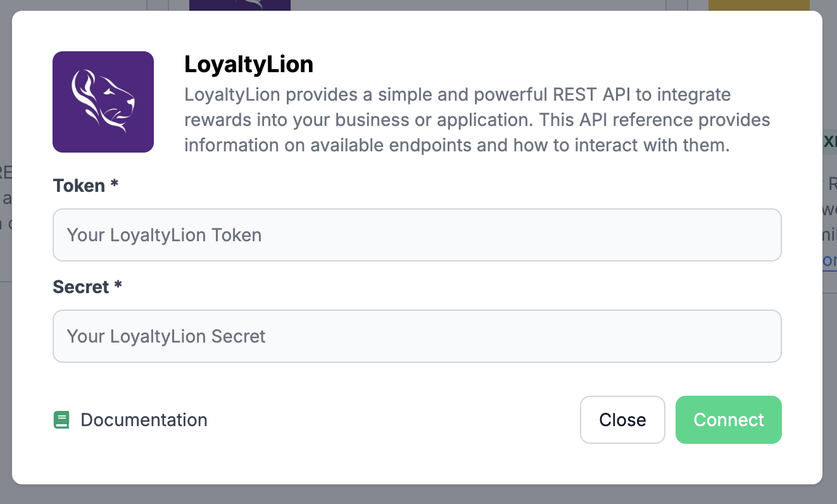Dismiss the dialog with the Close button
This screenshot has height=504, width=837.
click(x=622, y=420)
